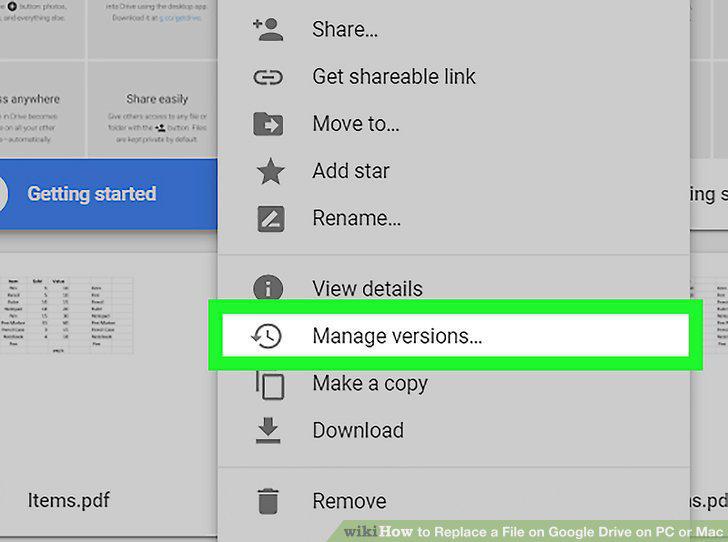Select the Getting started file tile
Viewport: 728px width, 542px height.
(108, 194)
